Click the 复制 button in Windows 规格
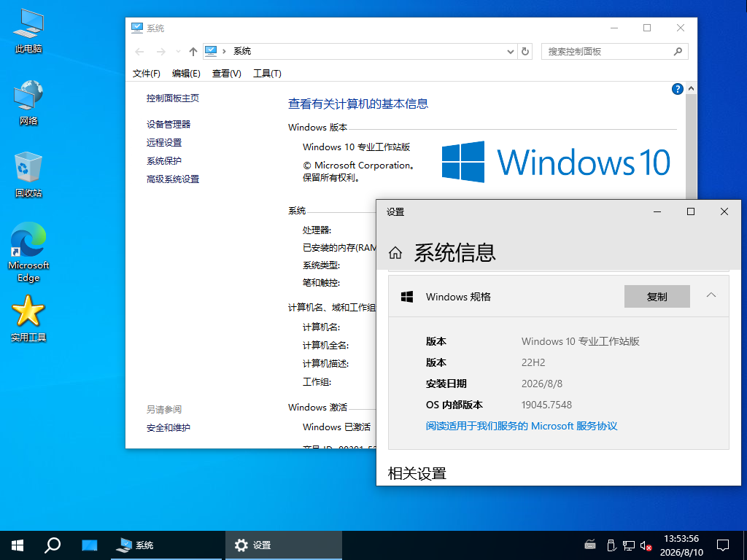Viewport: 747px width, 560px height. (657, 296)
